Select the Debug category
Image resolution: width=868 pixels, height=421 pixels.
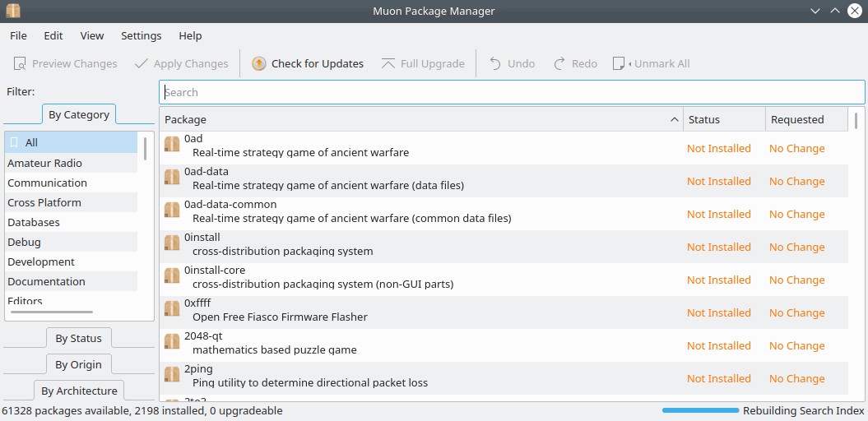pyautogui.click(x=71, y=242)
